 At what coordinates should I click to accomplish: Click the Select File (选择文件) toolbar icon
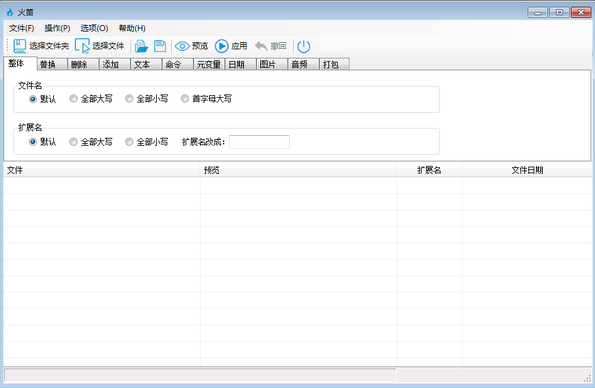82,46
